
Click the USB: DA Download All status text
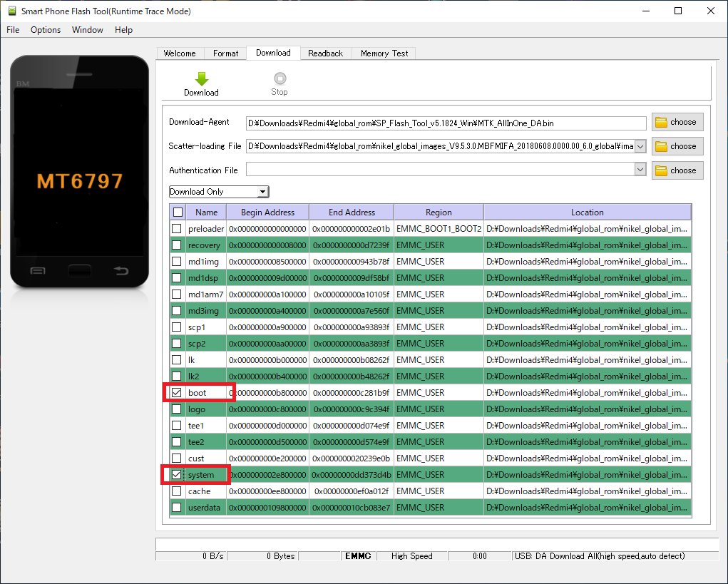[x=600, y=556]
